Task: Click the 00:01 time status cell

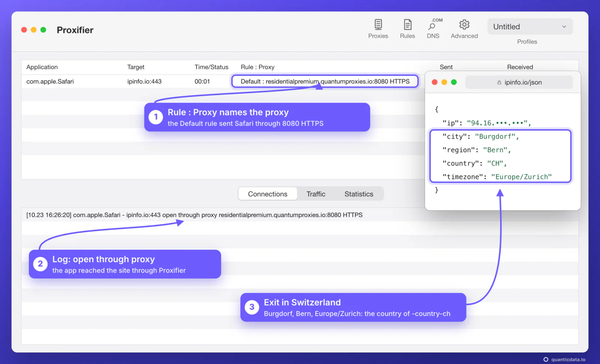Action: (202, 81)
